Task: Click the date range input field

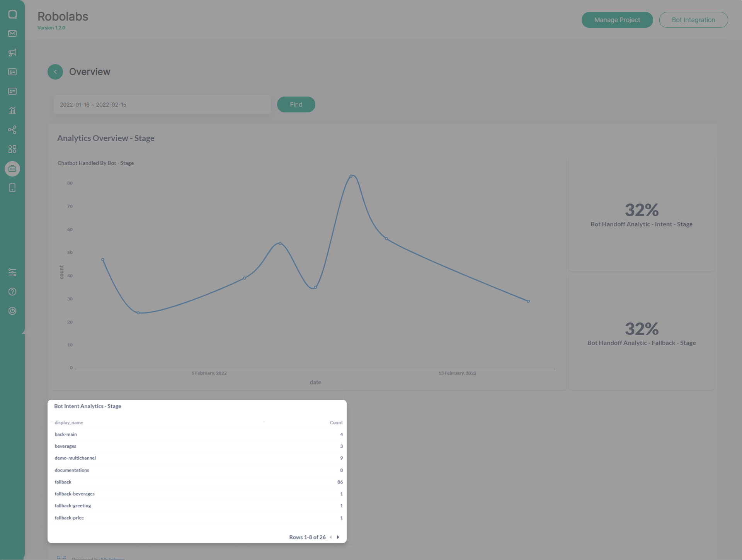Action: pos(162,105)
